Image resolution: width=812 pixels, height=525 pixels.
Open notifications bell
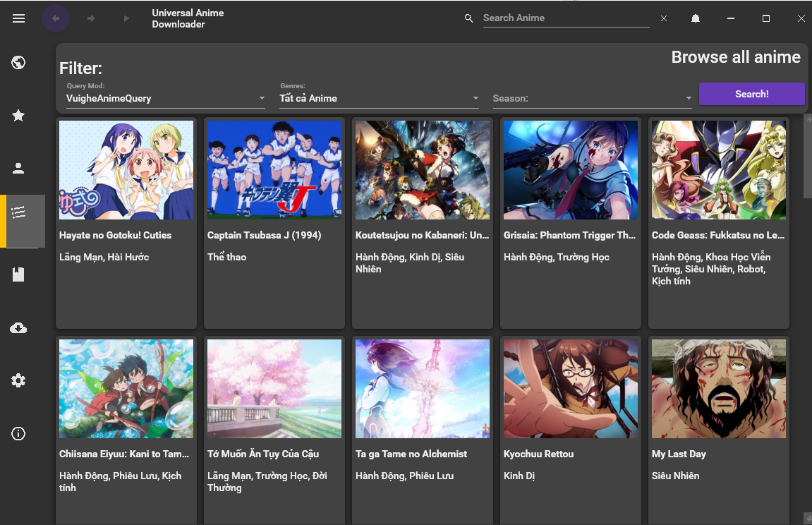tap(696, 18)
